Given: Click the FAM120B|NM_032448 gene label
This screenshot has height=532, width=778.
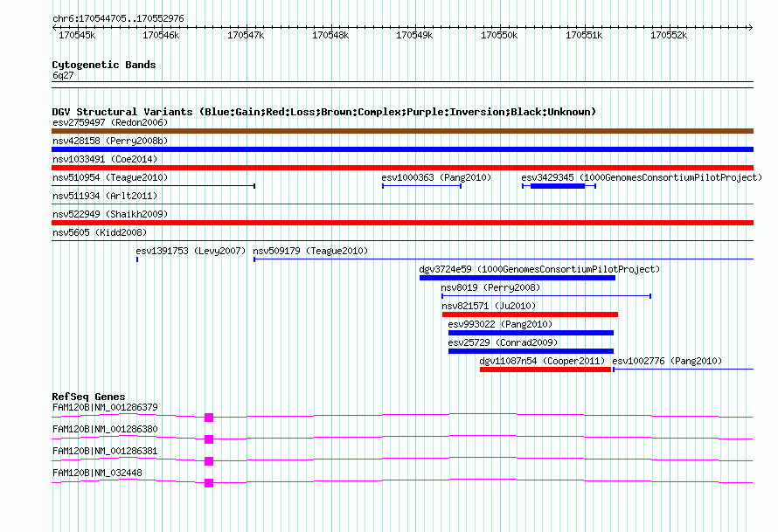Looking at the screenshot, I should click(97, 473).
